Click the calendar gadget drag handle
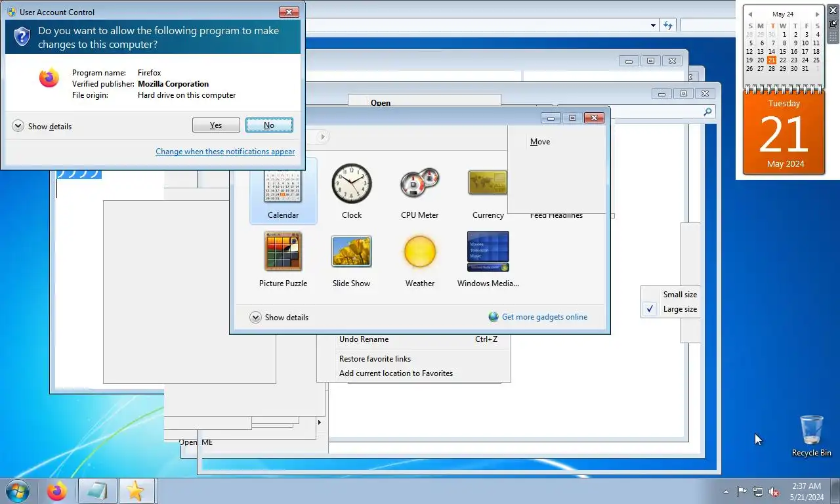The height and width of the screenshot is (504, 840). coord(833,37)
